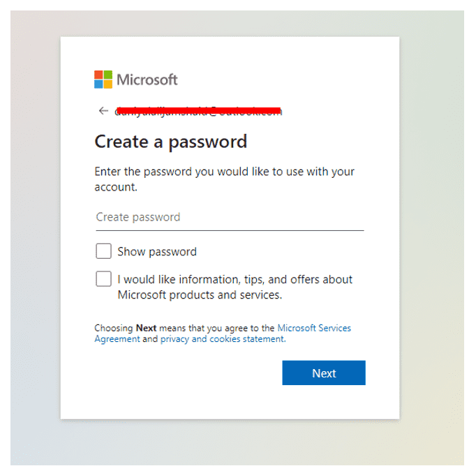Screen dimensions: 476x473
Task: Click the blue square of the Microsoft logo
Action: [x=98, y=84]
